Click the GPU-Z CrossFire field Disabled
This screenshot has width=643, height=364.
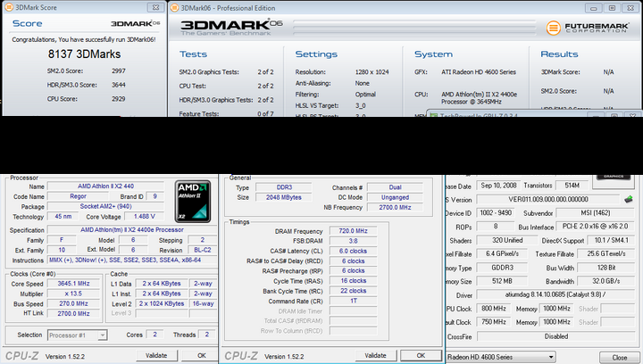click(555, 336)
